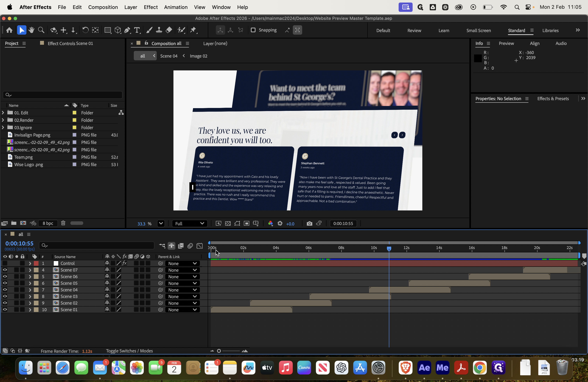Image resolution: width=588 pixels, height=382 pixels.
Task: Enable the Snapping checkbox
Action: tap(253, 30)
